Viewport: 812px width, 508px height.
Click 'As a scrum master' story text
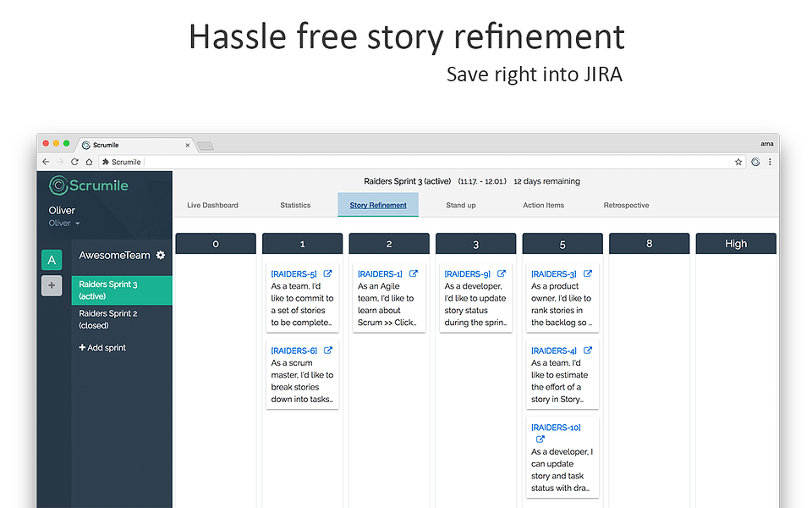point(303,381)
